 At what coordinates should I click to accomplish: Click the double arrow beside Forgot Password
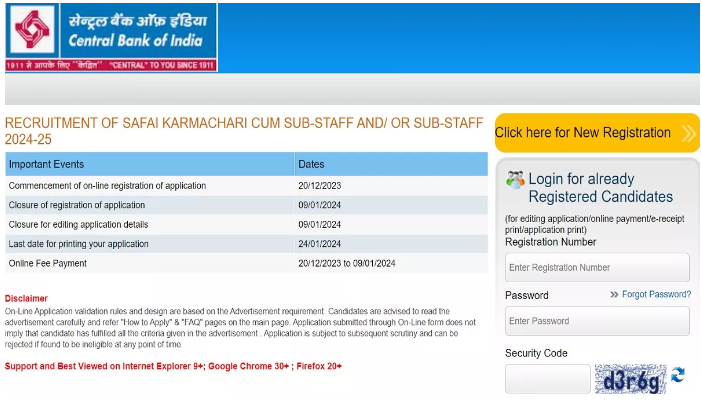click(x=614, y=294)
